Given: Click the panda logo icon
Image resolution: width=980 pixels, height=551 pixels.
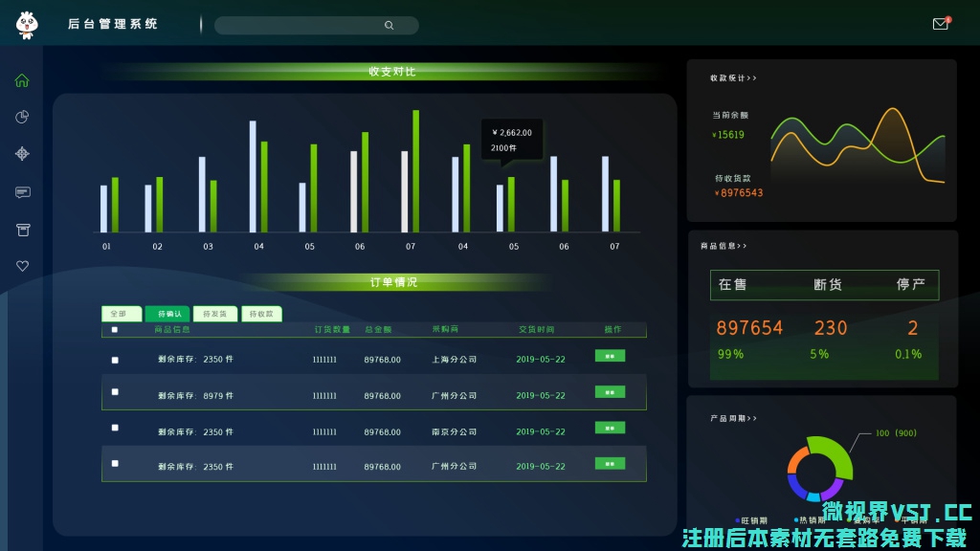Looking at the screenshot, I should point(26,24).
